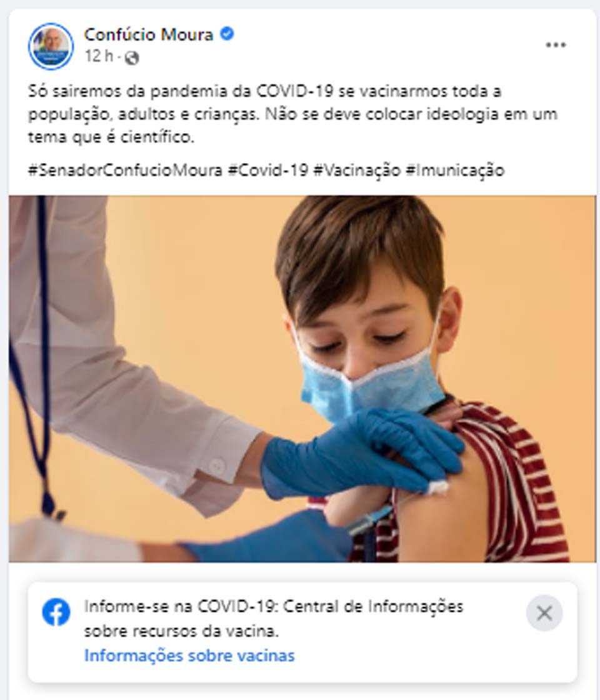
Task: Dismiss the COVID-19 information banner
Action: pos(544,613)
